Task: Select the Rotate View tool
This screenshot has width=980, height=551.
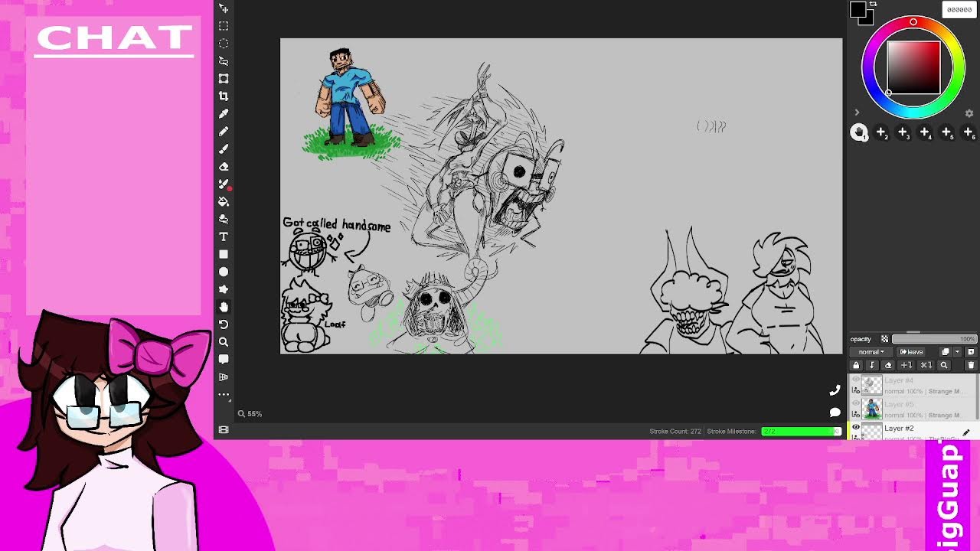Action: pyautogui.click(x=224, y=324)
